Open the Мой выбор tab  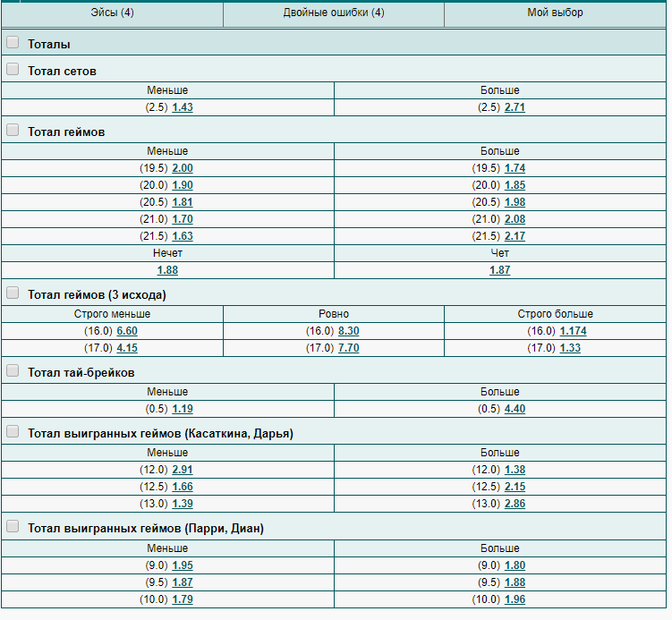[x=555, y=13]
